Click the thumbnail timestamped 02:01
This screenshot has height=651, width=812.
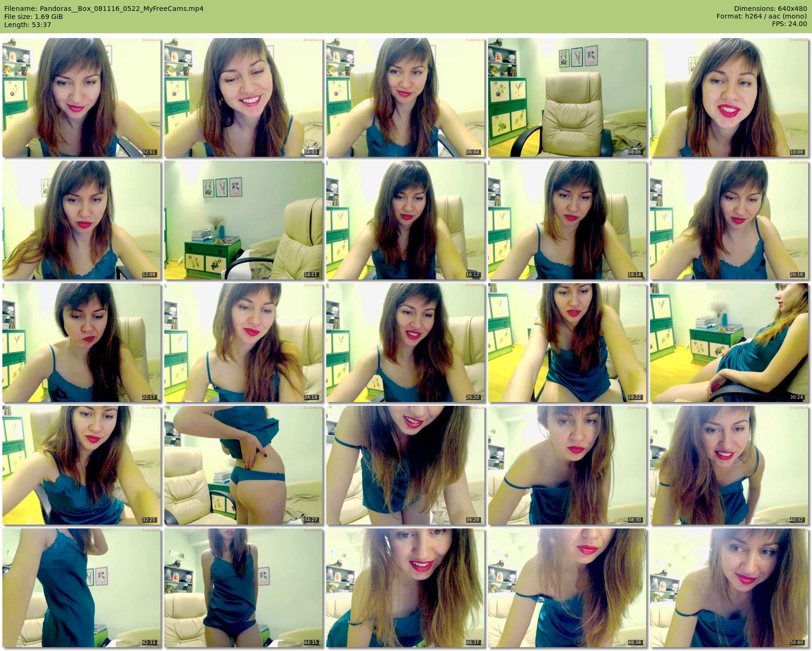click(x=81, y=97)
